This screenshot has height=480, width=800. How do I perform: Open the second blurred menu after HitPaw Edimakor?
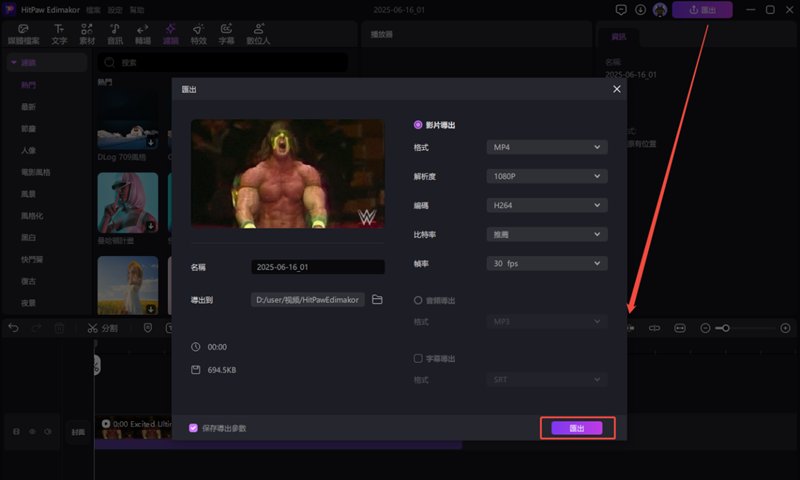click(x=115, y=10)
